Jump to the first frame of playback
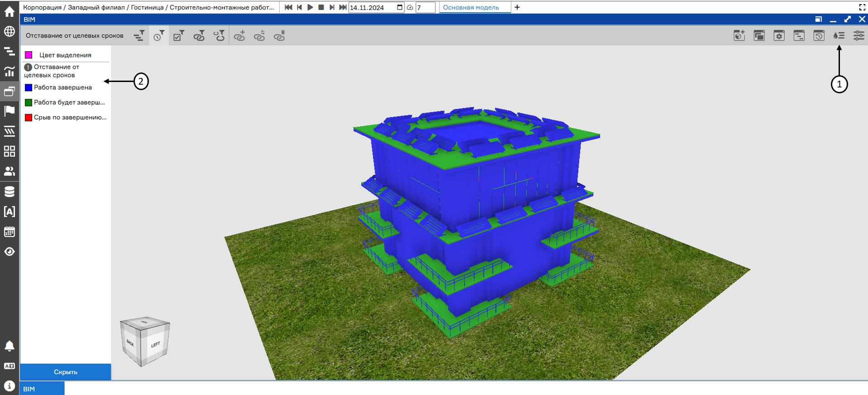This screenshot has width=868, height=395. click(x=288, y=7)
